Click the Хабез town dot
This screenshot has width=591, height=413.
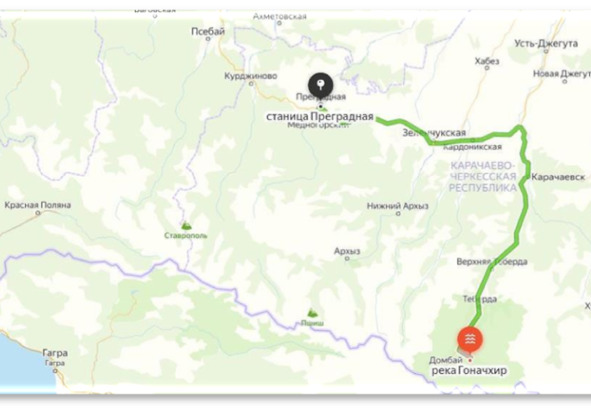(x=487, y=68)
